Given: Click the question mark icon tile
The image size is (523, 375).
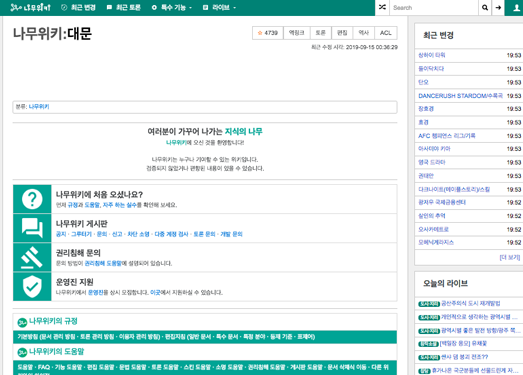Looking at the screenshot, I should coord(32,199).
